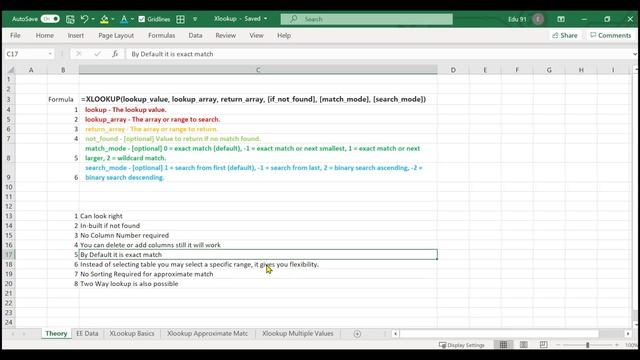Click the XLOOKUP formula syntax cell
Viewport: 640px width, 360px height.
[x=258, y=99]
